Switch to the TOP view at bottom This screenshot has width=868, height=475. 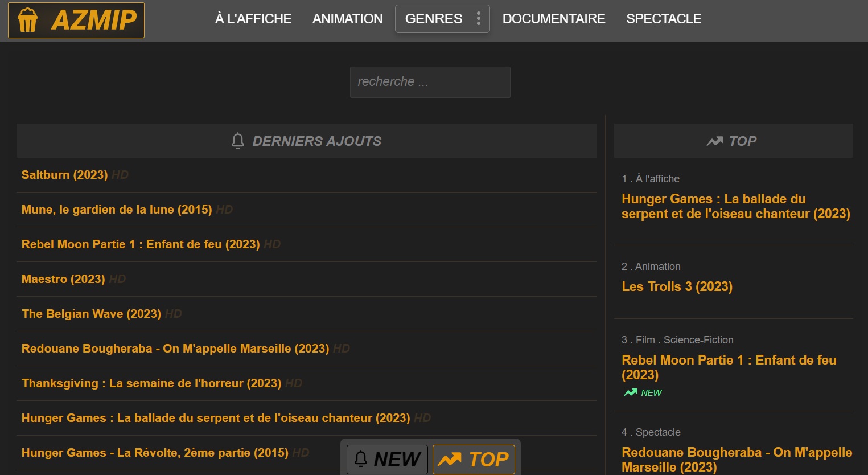[x=474, y=458]
